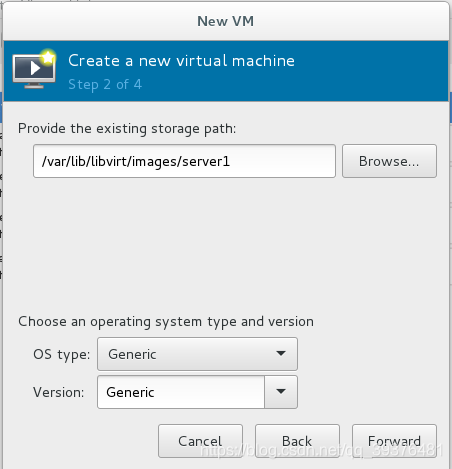Click the 'Step 2 of 4' text
Screen dimensions: 452x469
coord(105,84)
